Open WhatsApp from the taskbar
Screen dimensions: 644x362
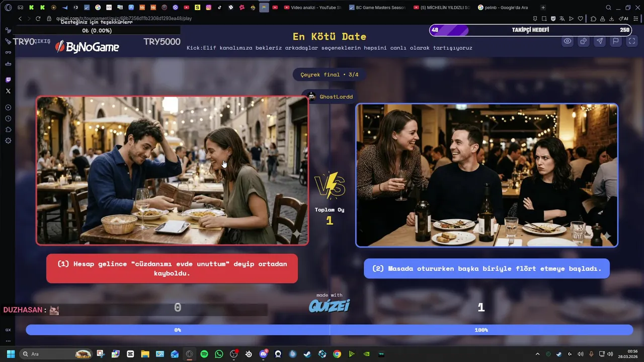pos(219,354)
